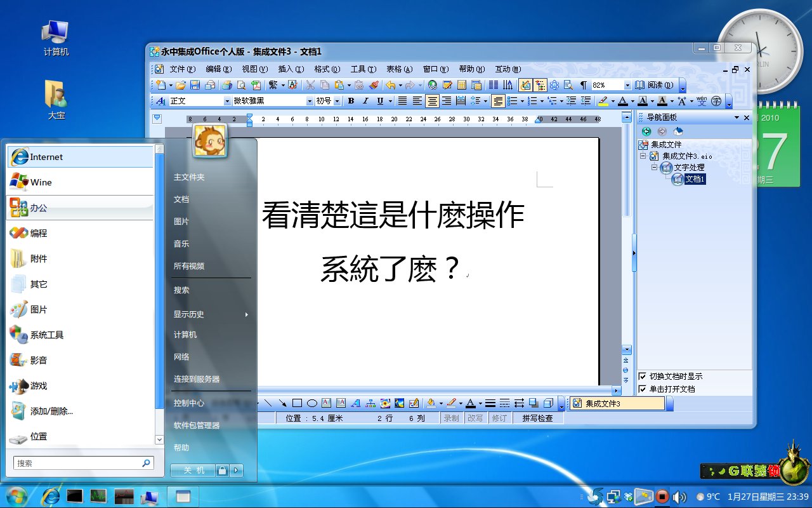The width and height of the screenshot is (812, 508).
Task: Open 控制中心 in start menu
Action: (x=189, y=403)
